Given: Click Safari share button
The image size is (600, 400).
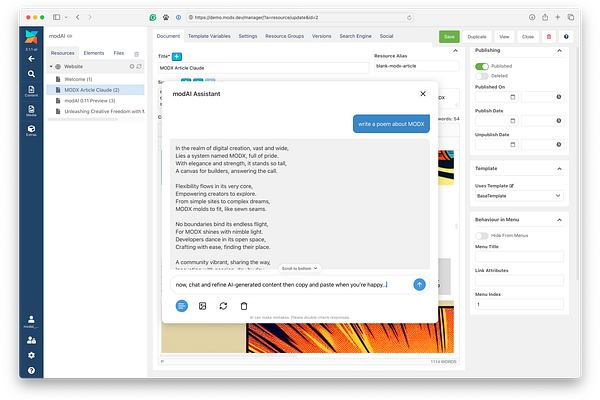Looking at the screenshot, I should click(545, 17).
